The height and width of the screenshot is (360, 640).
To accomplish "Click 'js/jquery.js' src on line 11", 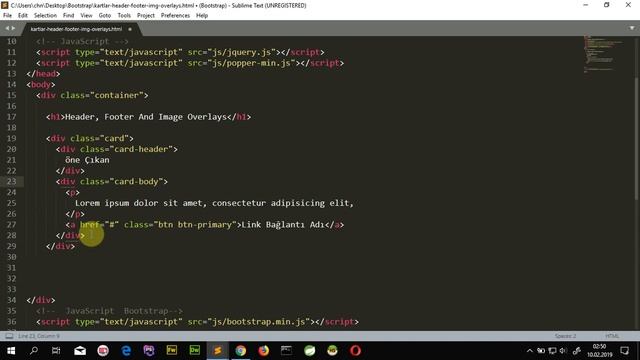I will 241,52.
